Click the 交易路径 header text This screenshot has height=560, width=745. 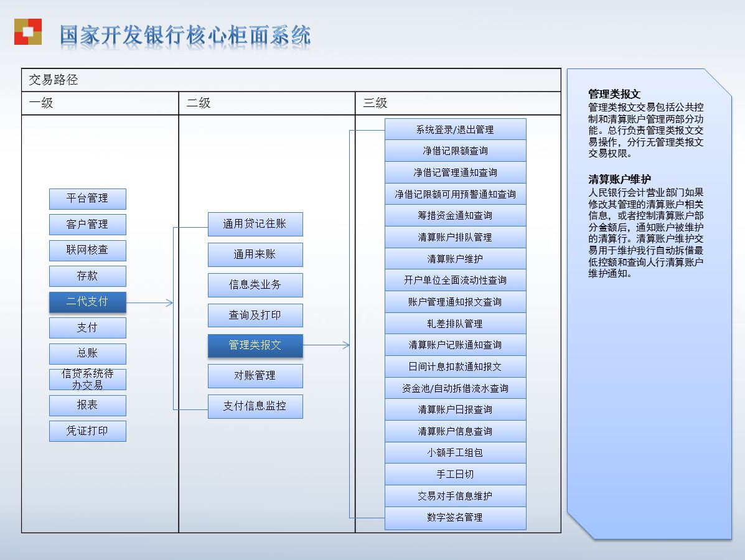54,80
